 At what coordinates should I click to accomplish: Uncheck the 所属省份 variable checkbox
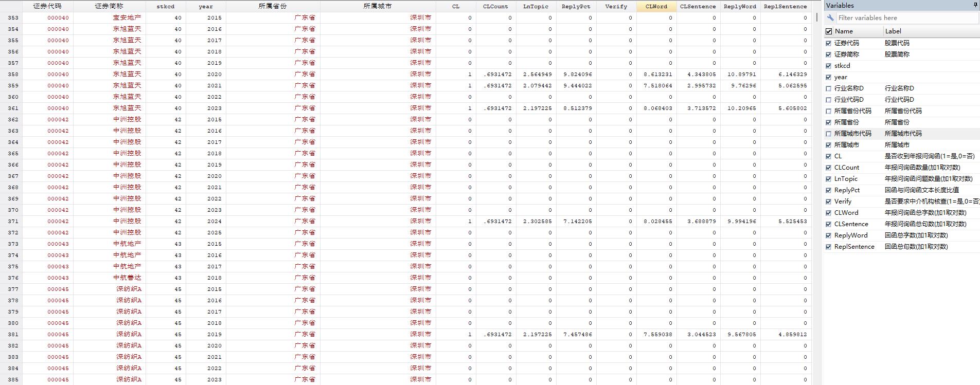point(828,122)
